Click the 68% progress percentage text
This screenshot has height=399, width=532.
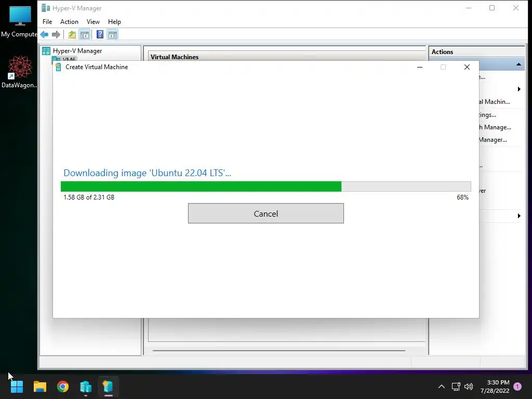pyautogui.click(x=462, y=197)
